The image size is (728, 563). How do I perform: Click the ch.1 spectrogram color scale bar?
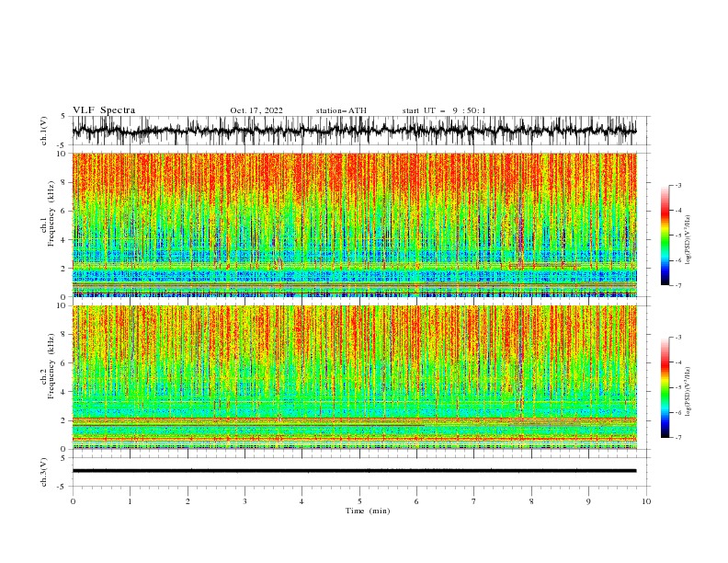665,235
